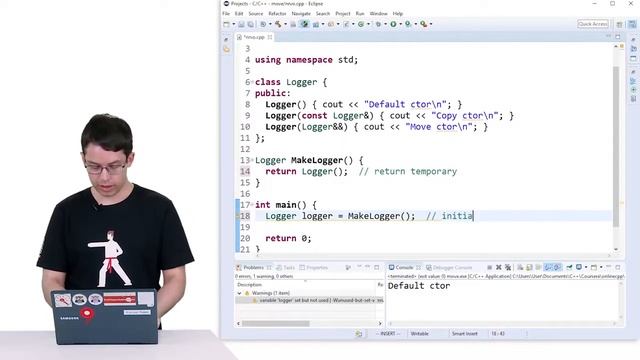Switch to the Properties tab
This screenshot has height=360, width=640.
click(314, 268)
